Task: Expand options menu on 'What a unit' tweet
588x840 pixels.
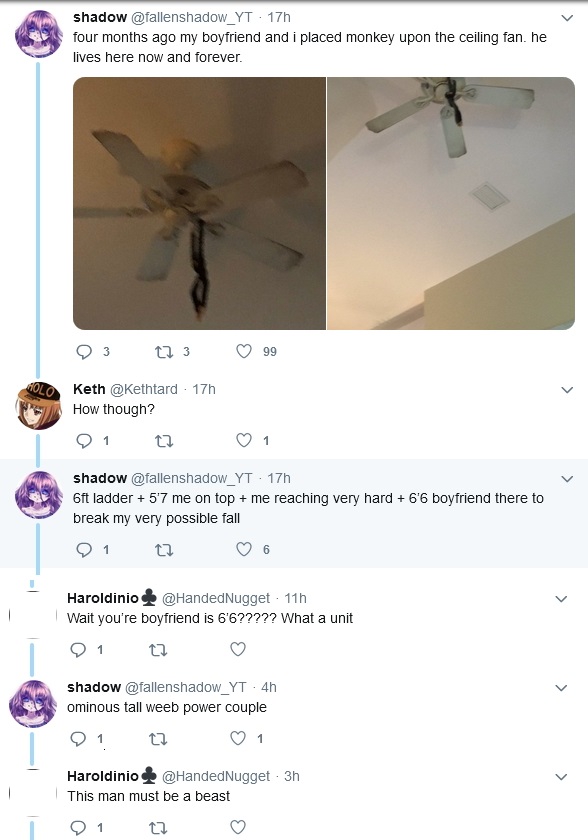Action: coord(561,598)
